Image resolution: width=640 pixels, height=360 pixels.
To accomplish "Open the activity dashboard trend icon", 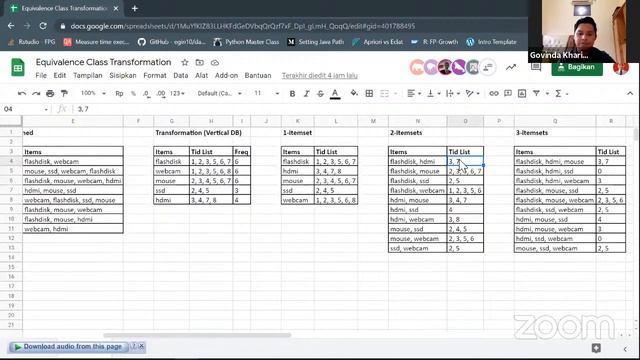I will point(511,67).
